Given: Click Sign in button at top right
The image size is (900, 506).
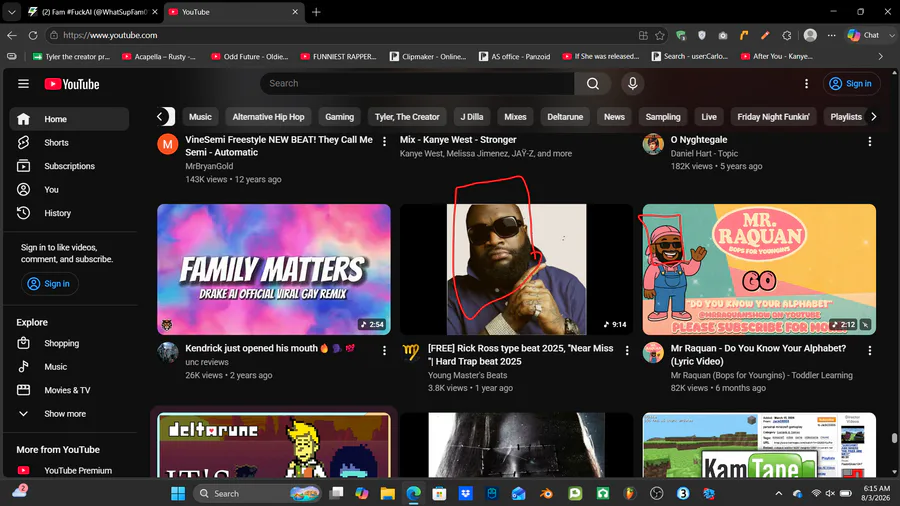Looking at the screenshot, I should coord(851,84).
